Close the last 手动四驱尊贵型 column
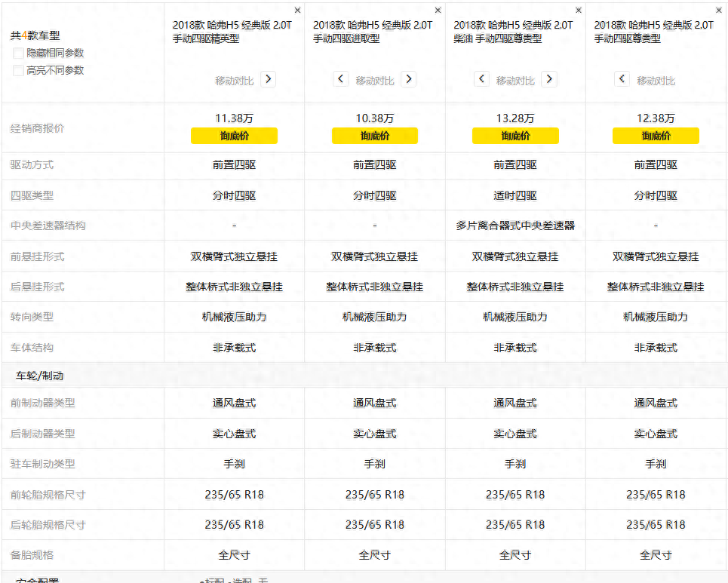 (x=719, y=11)
